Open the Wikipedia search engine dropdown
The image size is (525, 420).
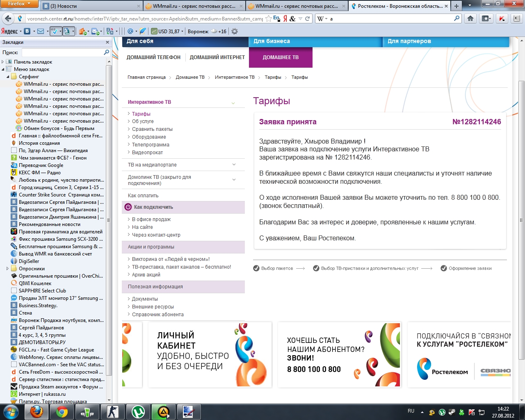click(322, 18)
